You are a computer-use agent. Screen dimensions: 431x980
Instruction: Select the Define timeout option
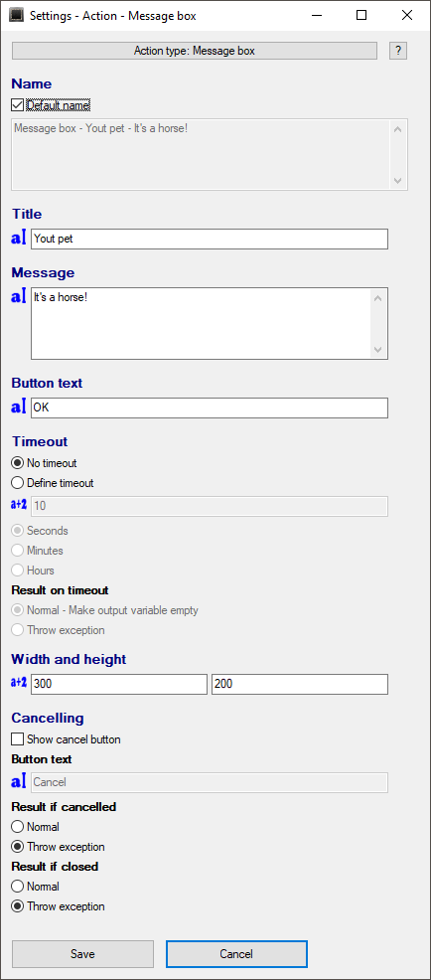click(18, 483)
